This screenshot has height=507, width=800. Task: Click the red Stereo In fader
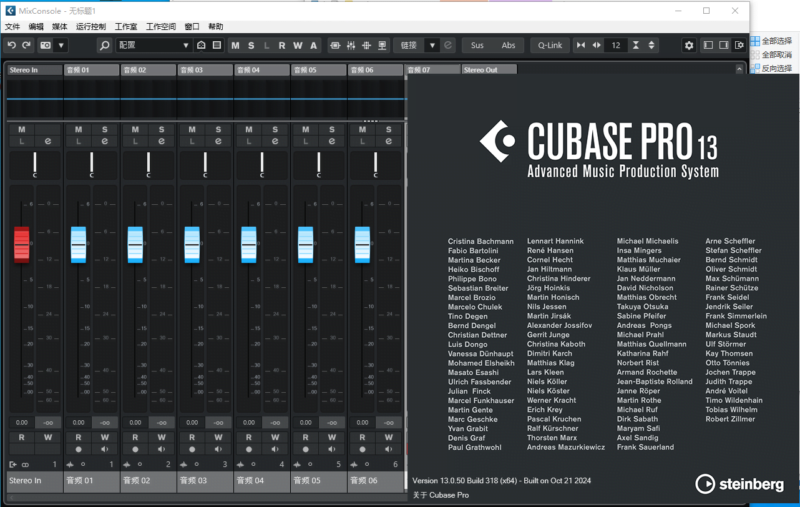(x=21, y=245)
